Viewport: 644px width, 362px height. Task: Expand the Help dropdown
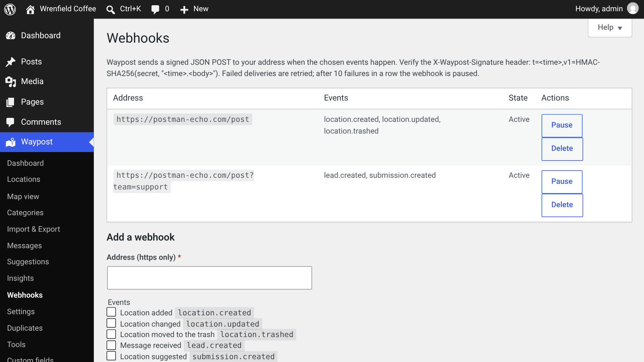pyautogui.click(x=610, y=28)
